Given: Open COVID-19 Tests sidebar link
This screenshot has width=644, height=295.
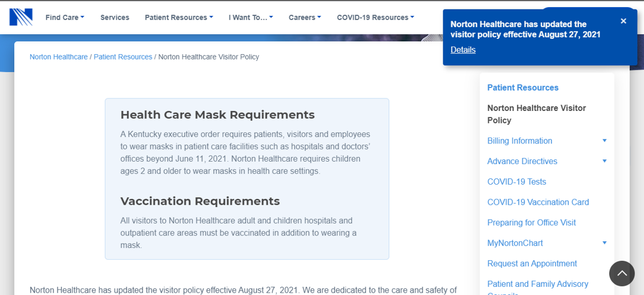Looking at the screenshot, I should coord(516,182).
